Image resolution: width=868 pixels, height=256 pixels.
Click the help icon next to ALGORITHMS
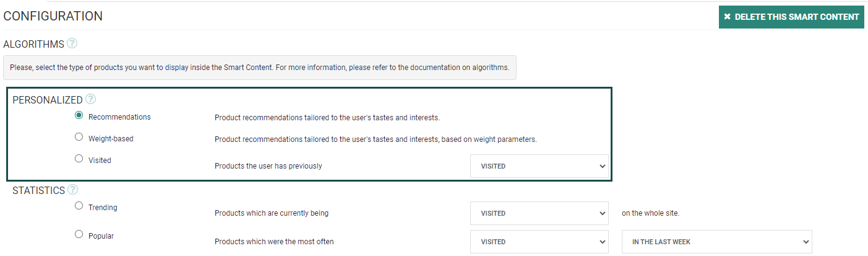(x=72, y=43)
